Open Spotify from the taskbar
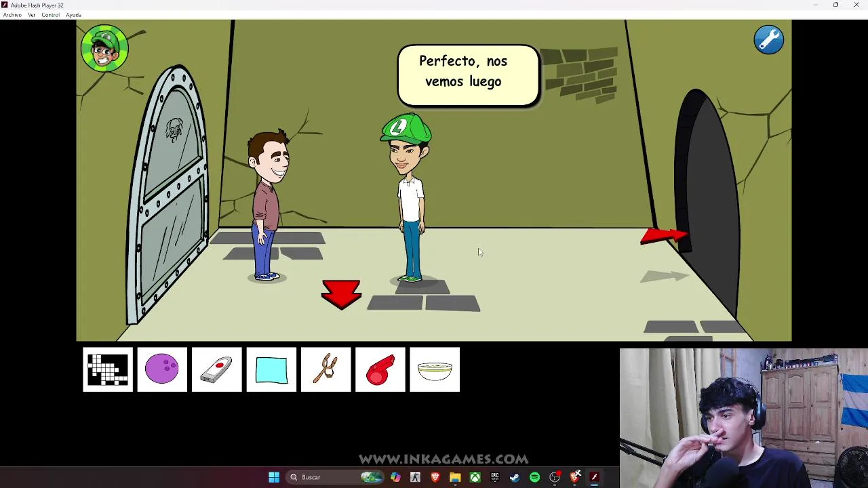Image resolution: width=868 pixels, height=488 pixels. 534,477
